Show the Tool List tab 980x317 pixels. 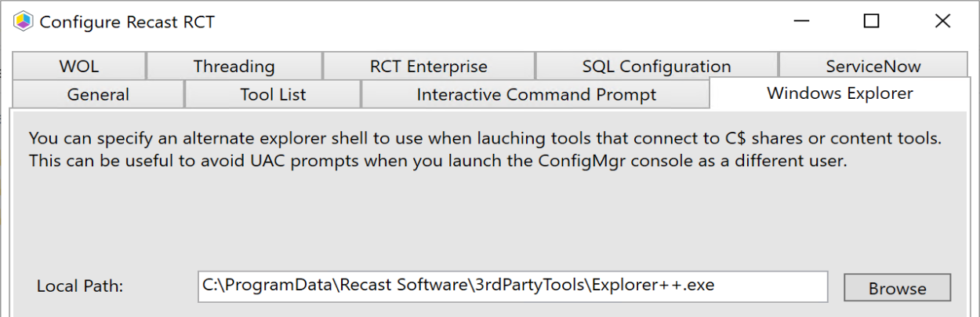(x=273, y=95)
